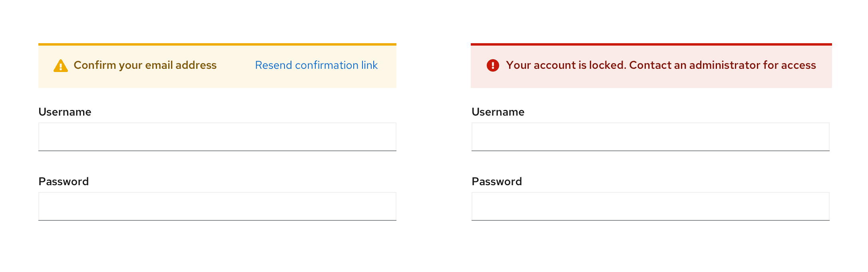868x272 pixels.
Task: Focus the Username field under the warning alert
Action: tap(217, 137)
